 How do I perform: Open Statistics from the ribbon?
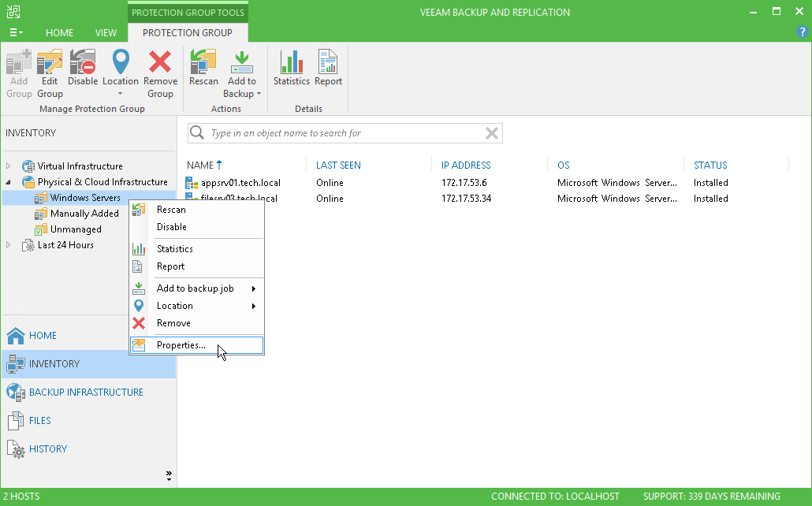292,67
